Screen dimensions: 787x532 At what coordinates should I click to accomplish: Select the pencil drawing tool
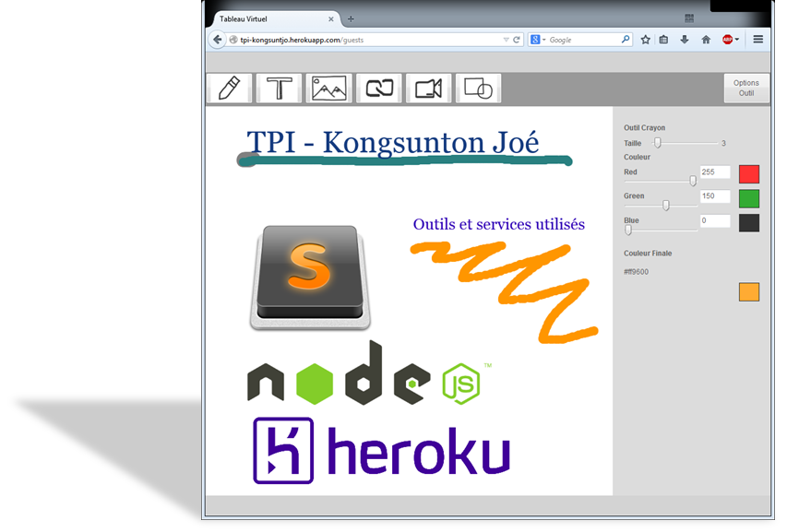(229, 89)
